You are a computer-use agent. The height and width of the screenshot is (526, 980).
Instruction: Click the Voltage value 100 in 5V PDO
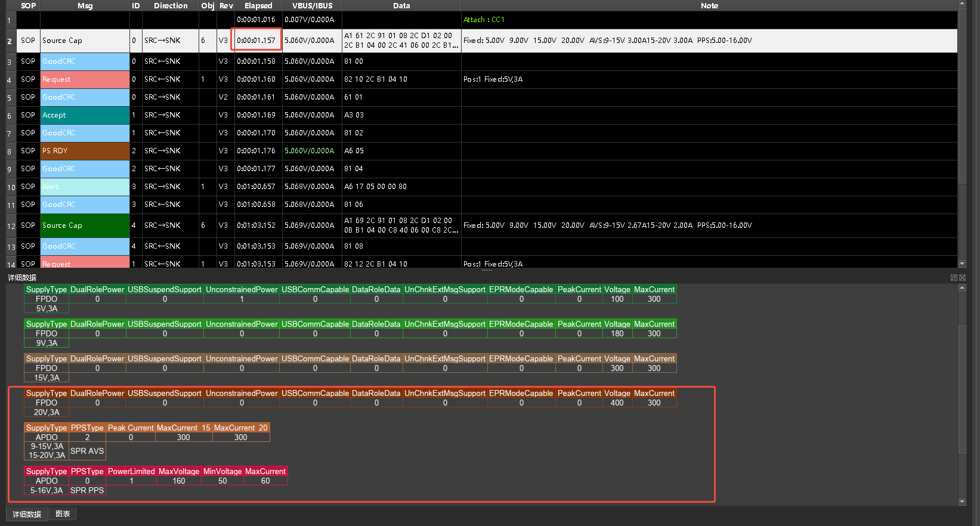617,299
